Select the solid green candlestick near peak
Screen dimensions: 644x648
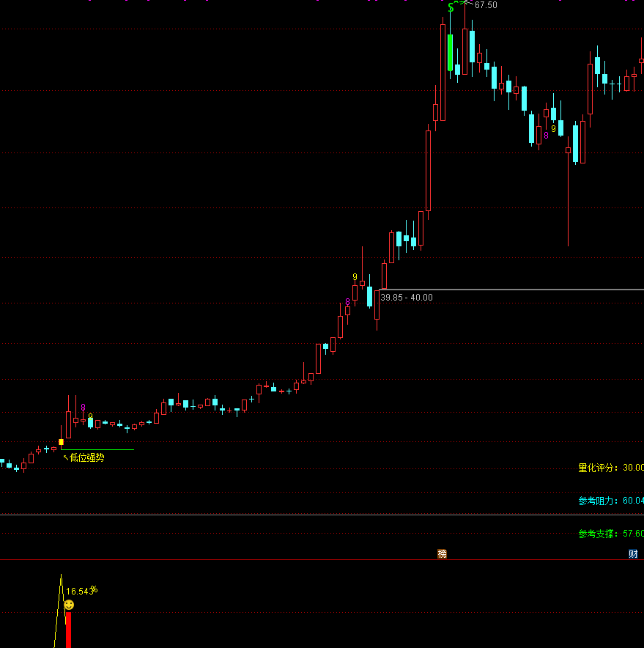[x=450, y=52]
